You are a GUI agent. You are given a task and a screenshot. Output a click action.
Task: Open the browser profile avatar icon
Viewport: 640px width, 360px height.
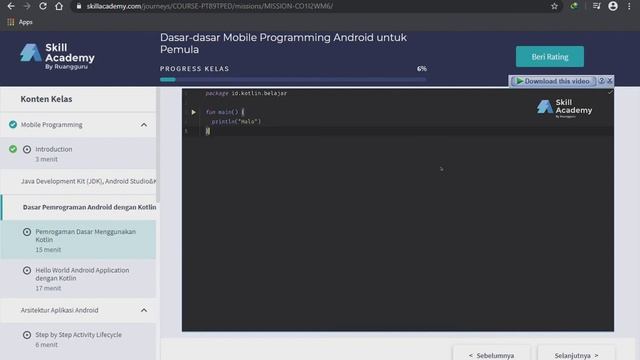click(x=613, y=6)
